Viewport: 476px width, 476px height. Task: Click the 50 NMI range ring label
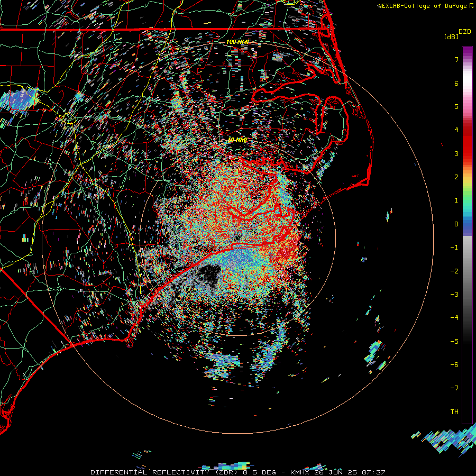click(237, 140)
